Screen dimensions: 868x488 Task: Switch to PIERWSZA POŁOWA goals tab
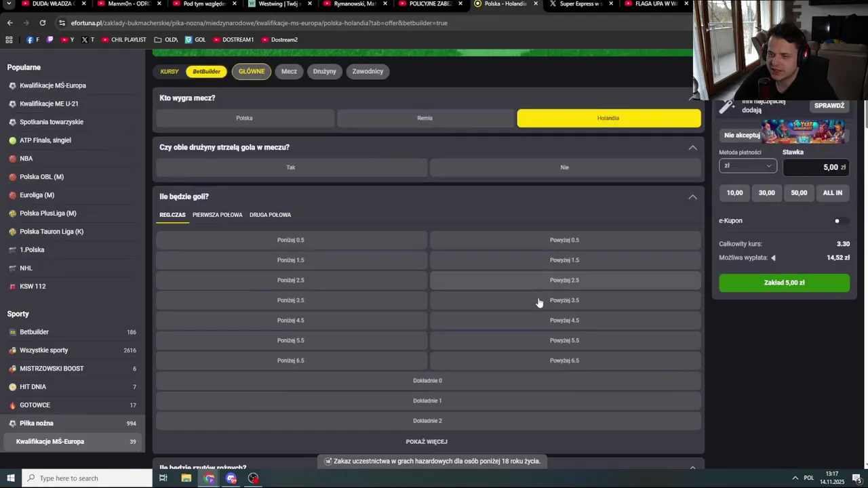(x=217, y=215)
